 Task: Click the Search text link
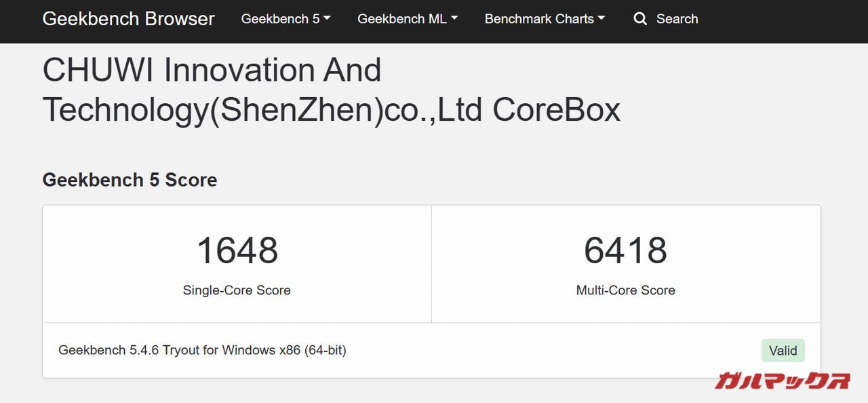click(x=677, y=19)
